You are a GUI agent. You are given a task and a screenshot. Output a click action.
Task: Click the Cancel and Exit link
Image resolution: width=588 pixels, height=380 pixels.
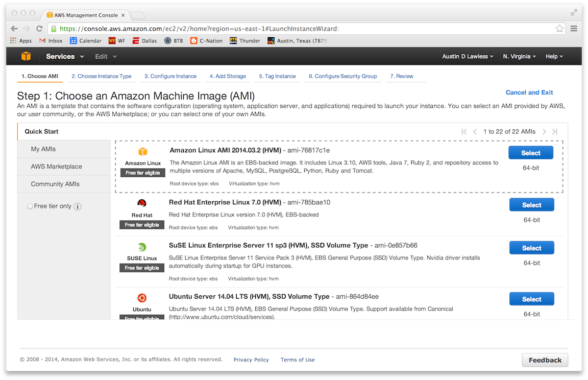529,92
